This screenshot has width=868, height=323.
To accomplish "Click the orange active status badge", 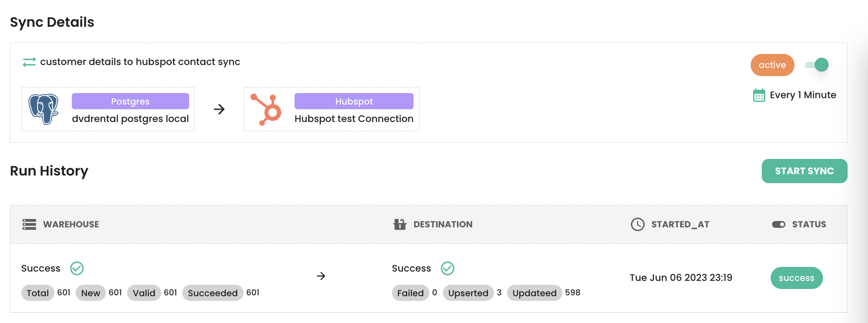I will pos(772,65).
